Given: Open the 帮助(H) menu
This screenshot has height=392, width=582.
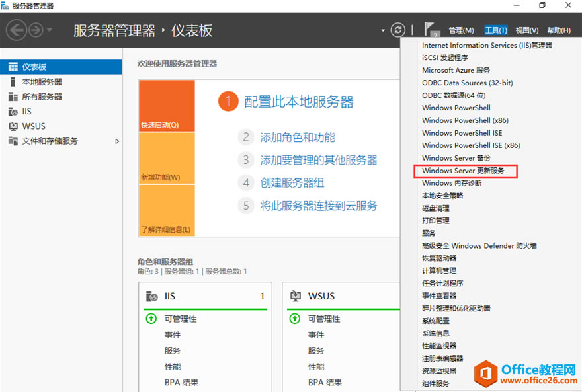Looking at the screenshot, I should [x=559, y=30].
